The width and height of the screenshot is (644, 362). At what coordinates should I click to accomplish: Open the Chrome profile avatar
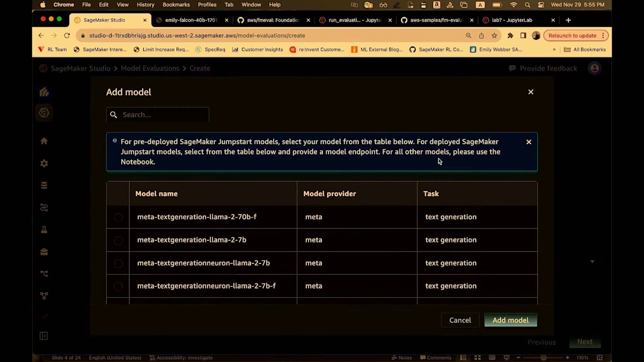(536, 35)
